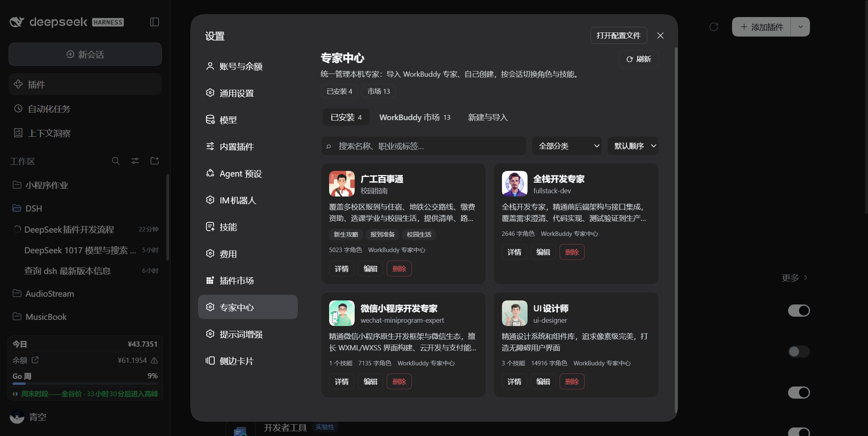The width and height of the screenshot is (868, 436).
Task: Delete the UI设计师 expert
Action: pyautogui.click(x=572, y=382)
